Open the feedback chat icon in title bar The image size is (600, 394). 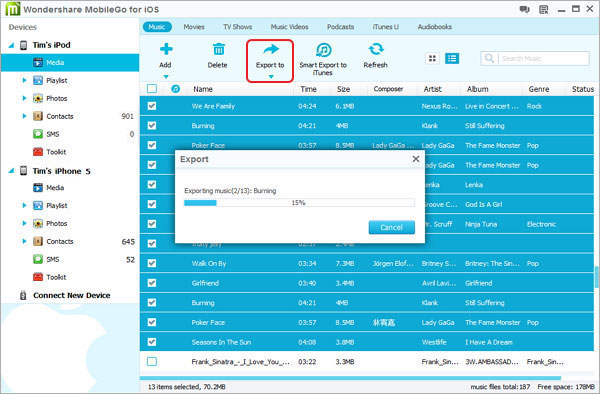(525, 9)
